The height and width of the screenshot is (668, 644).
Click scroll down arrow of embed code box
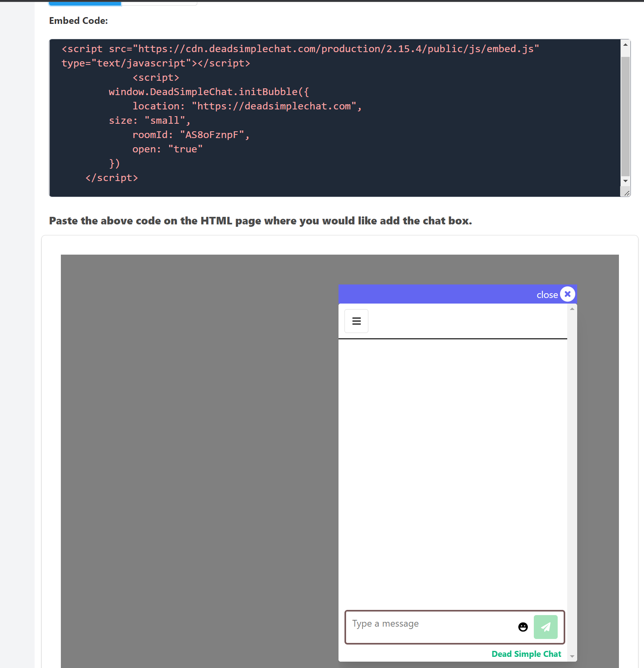[625, 181]
